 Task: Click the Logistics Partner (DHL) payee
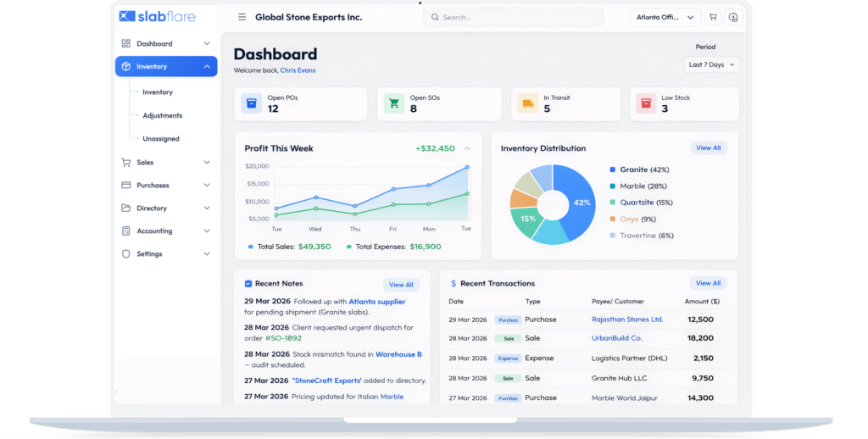click(x=630, y=358)
